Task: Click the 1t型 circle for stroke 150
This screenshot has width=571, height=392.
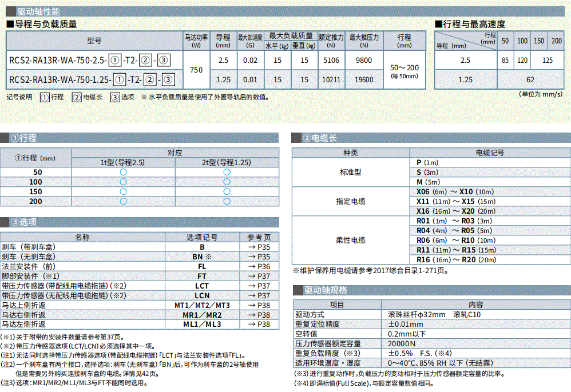Action: 123,191
